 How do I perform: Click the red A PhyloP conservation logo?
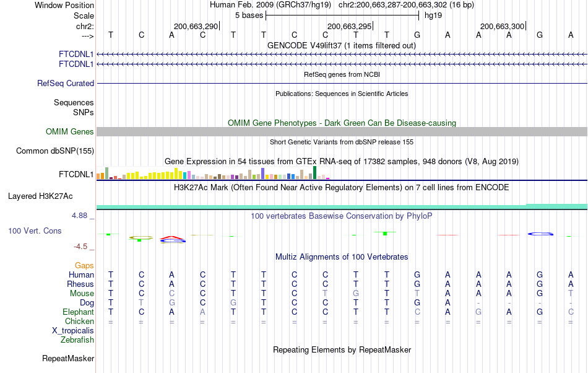click(171, 237)
